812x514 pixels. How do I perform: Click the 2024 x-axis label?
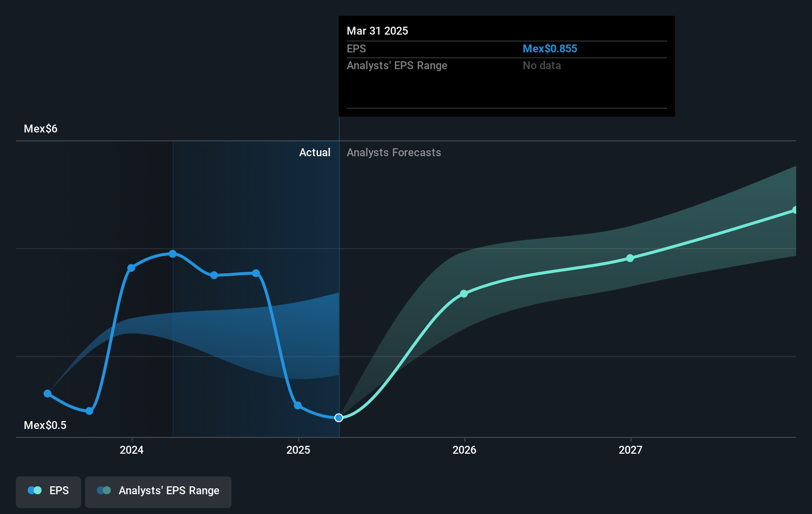click(x=132, y=450)
